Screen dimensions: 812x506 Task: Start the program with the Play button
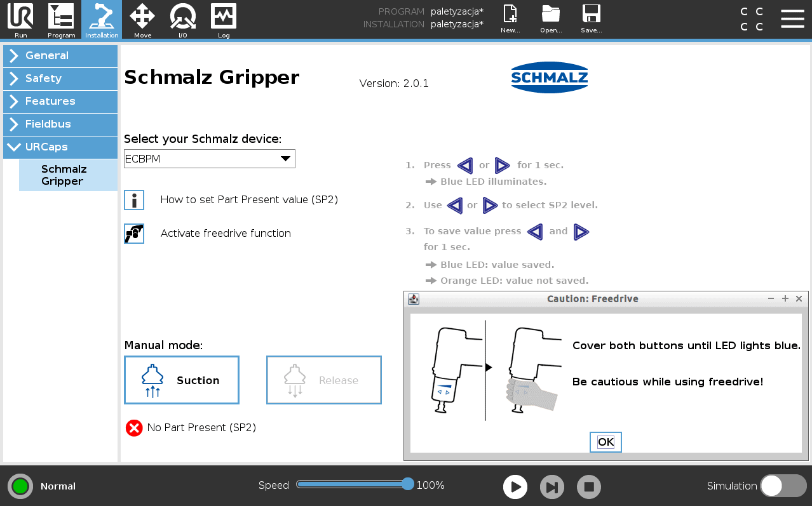(515, 487)
